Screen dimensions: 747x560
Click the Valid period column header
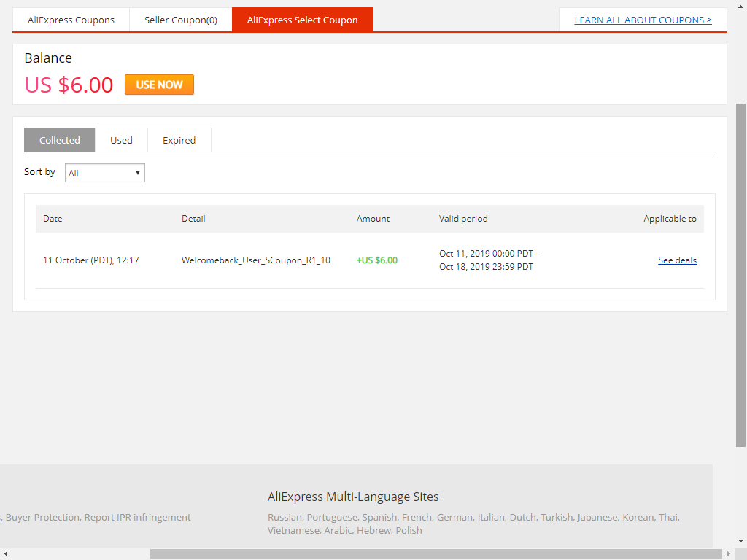point(463,219)
